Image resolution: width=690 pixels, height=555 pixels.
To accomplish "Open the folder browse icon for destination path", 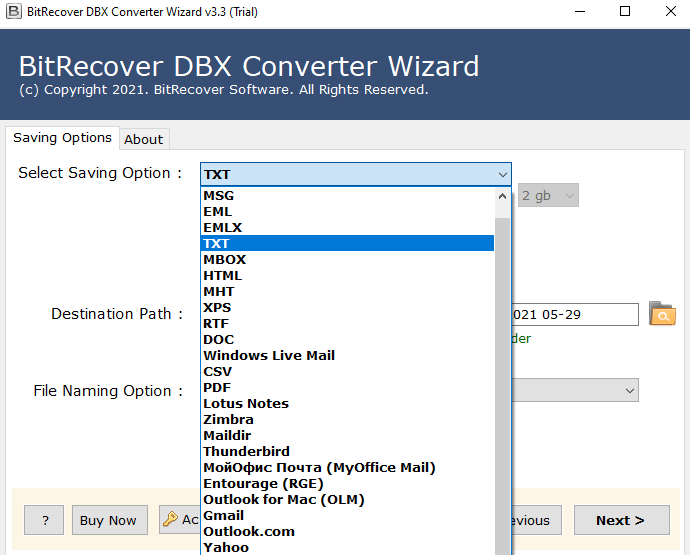I will [x=662, y=314].
